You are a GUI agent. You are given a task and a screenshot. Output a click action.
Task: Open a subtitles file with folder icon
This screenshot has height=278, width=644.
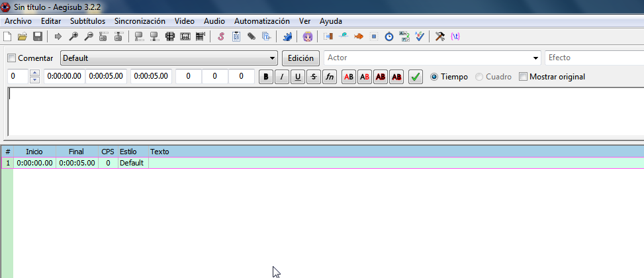click(x=23, y=36)
